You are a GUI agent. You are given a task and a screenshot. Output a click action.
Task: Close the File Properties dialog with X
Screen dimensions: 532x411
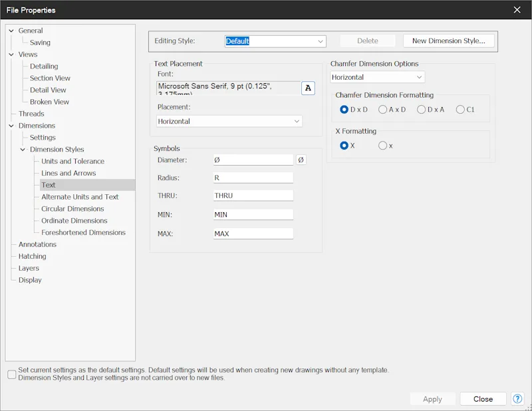[517, 10]
